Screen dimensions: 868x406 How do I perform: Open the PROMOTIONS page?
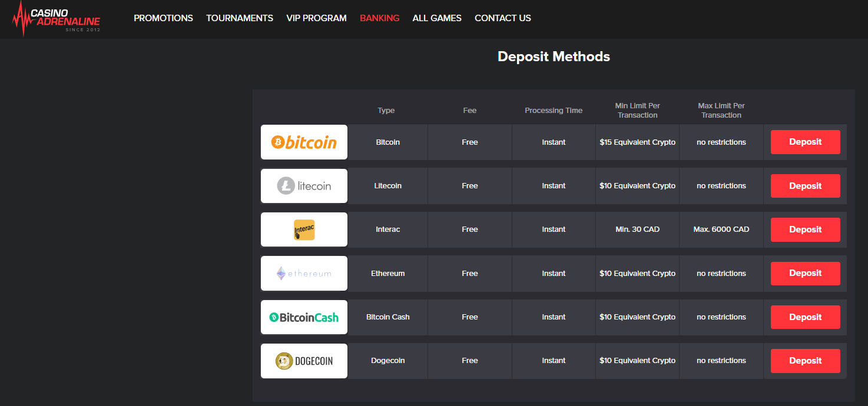tap(163, 18)
